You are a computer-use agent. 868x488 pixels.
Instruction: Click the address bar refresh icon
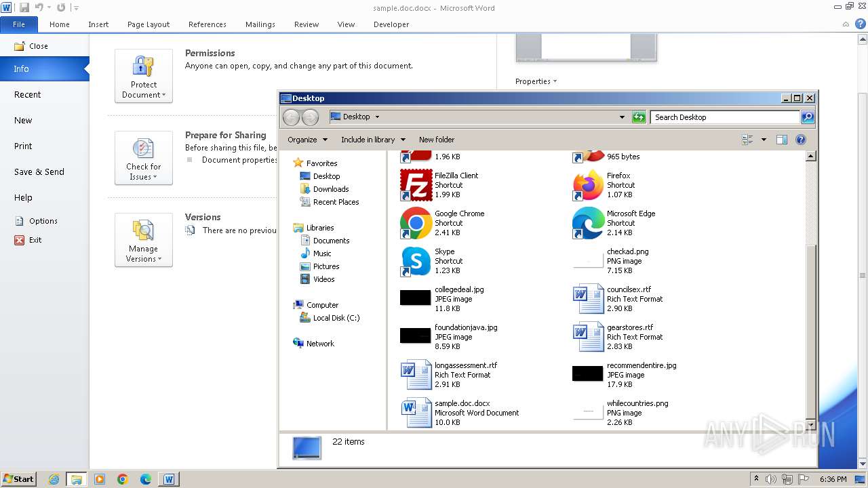(638, 117)
